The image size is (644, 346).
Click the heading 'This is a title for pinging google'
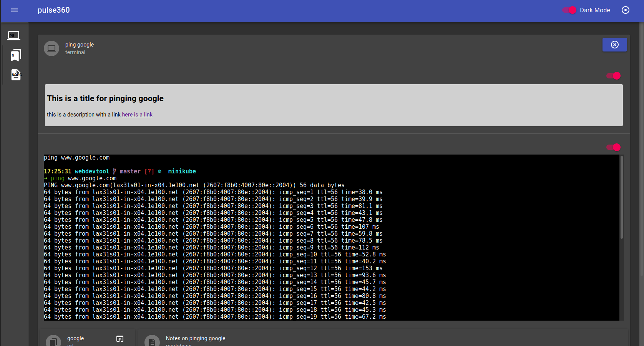coord(105,98)
